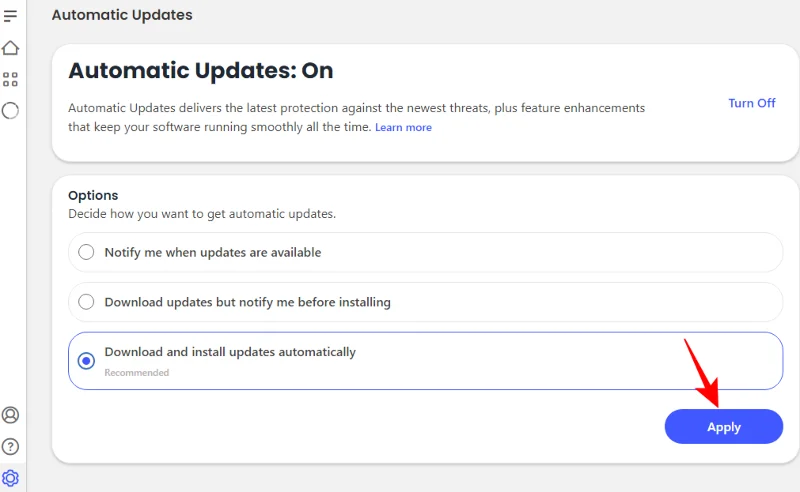Click the 'Download updates but notify me before installing' text
800x492 pixels.
[x=247, y=302]
